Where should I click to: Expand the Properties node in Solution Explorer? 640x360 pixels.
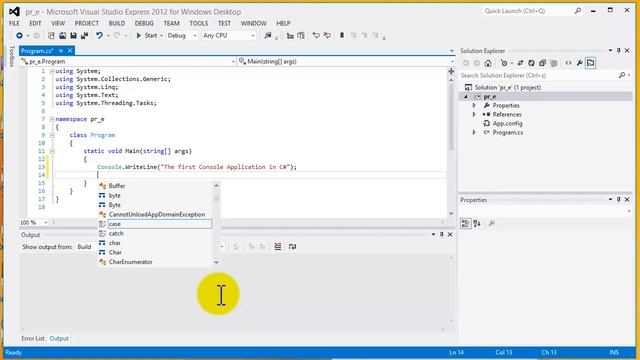(x=474, y=106)
